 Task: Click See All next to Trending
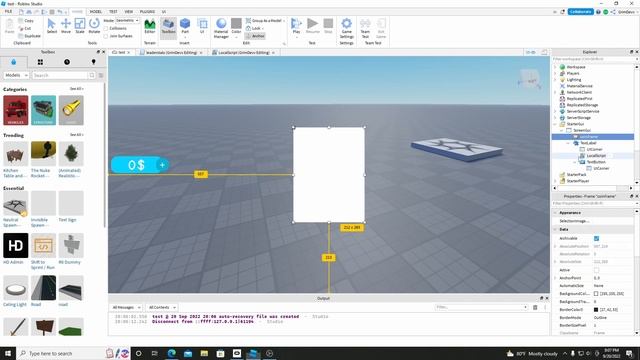(76, 135)
